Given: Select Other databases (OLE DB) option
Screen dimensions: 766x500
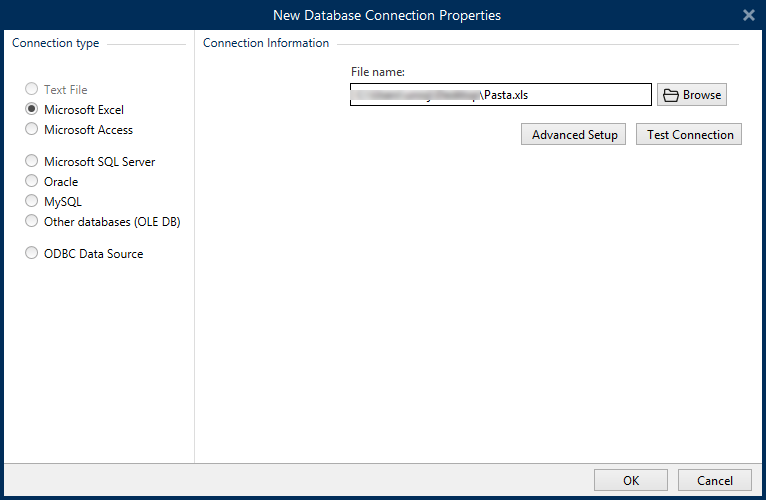Looking at the screenshot, I should (x=32, y=222).
